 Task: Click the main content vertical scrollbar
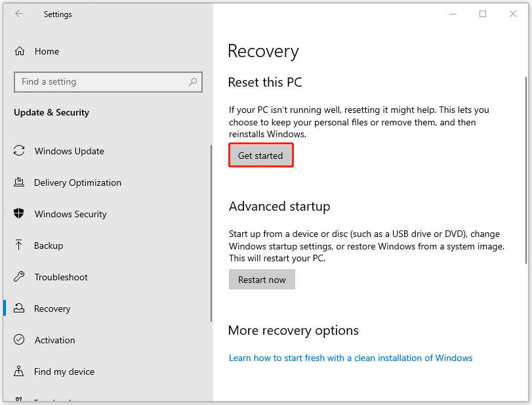click(x=526, y=171)
